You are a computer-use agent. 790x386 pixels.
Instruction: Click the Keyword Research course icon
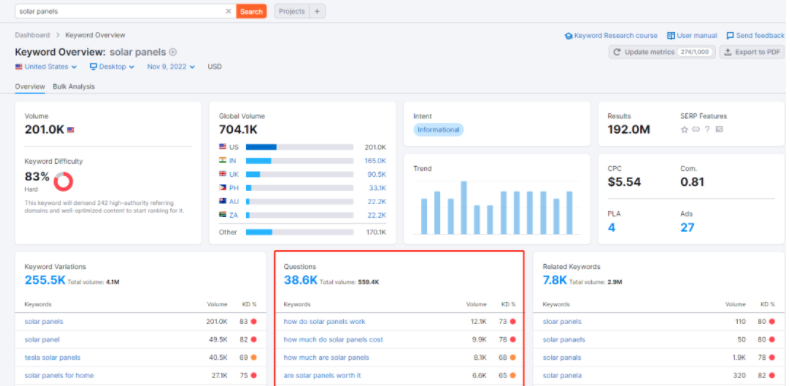569,36
